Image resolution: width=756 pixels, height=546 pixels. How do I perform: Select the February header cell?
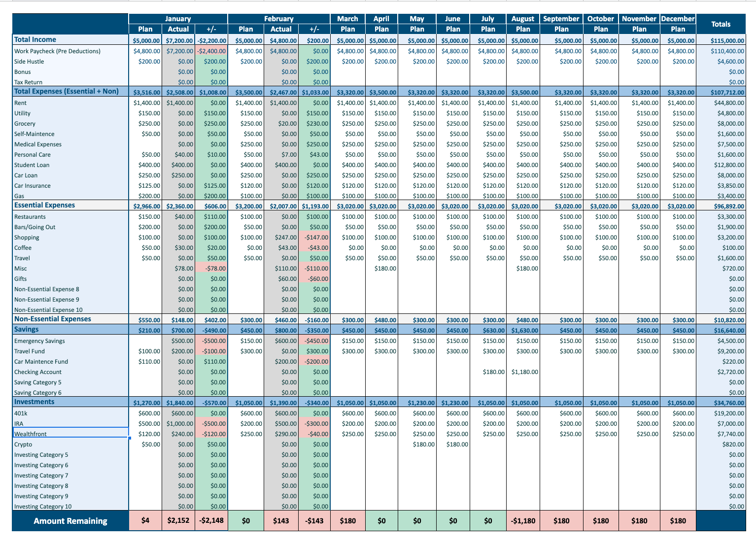tap(279, 19)
